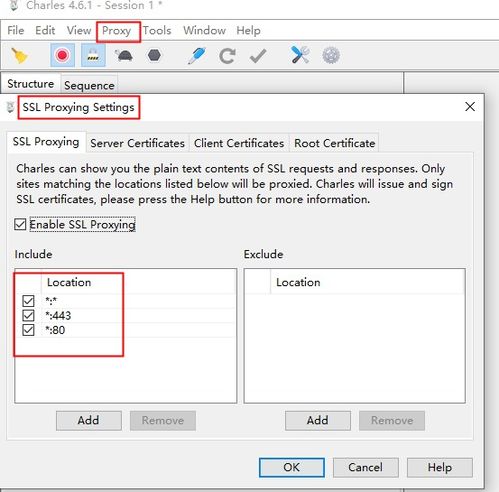Screen dimensions: 499x492
Task: Click the dialog Help button
Action: pyautogui.click(x=440, y=467)
